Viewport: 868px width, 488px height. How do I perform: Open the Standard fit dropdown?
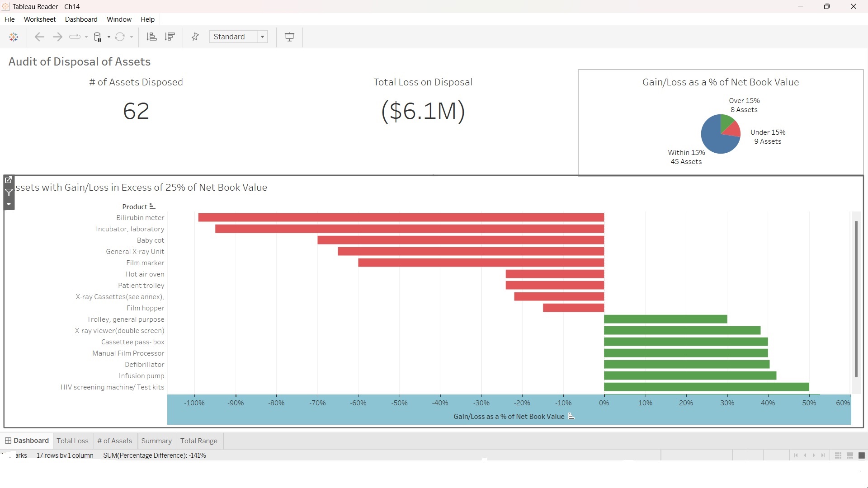(x=263, y=37)
